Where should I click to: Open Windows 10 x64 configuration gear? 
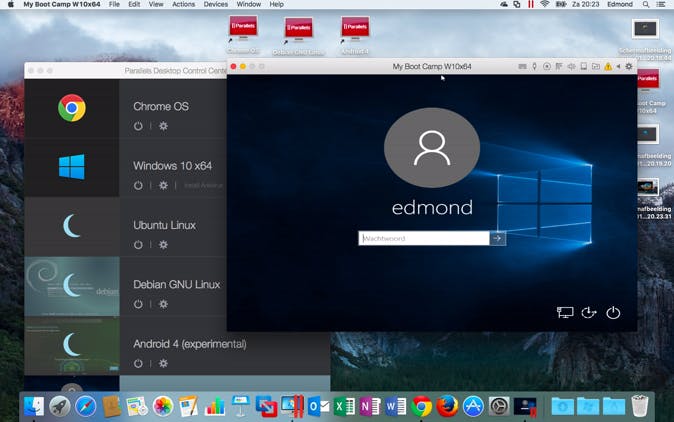163,185
